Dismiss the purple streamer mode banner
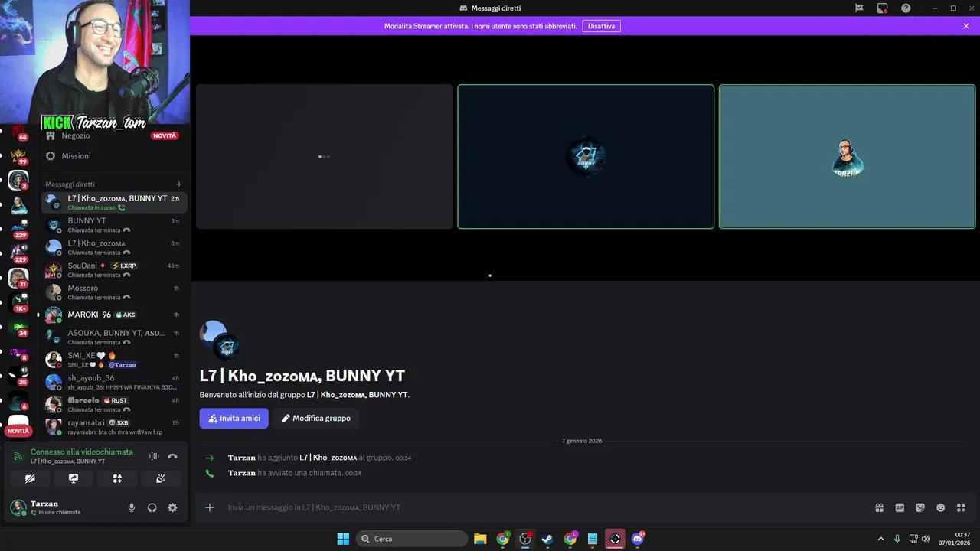 pyautogui.click(x=966, y=26)
